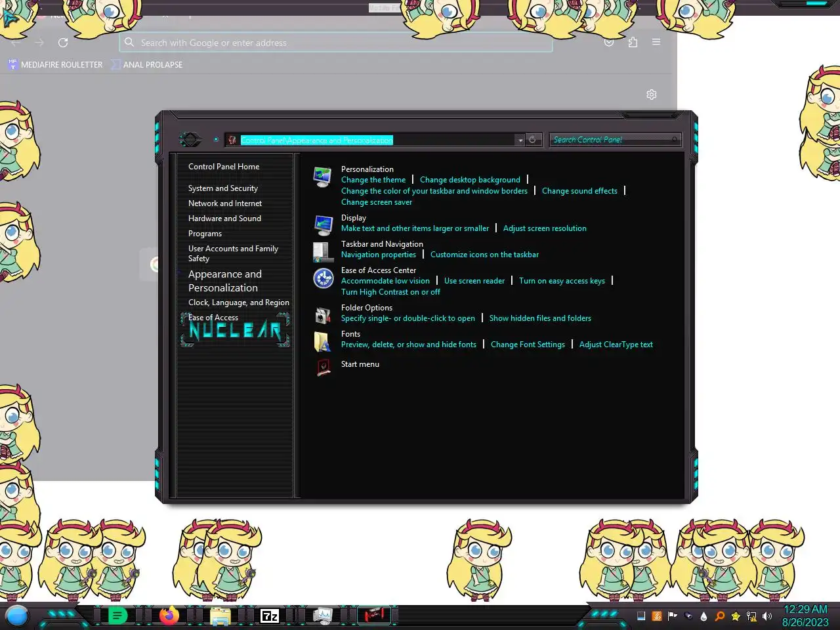Viewport: 840px width, 630px height.
Task: Click the Control Panel back navigation button
Action: 191,139
